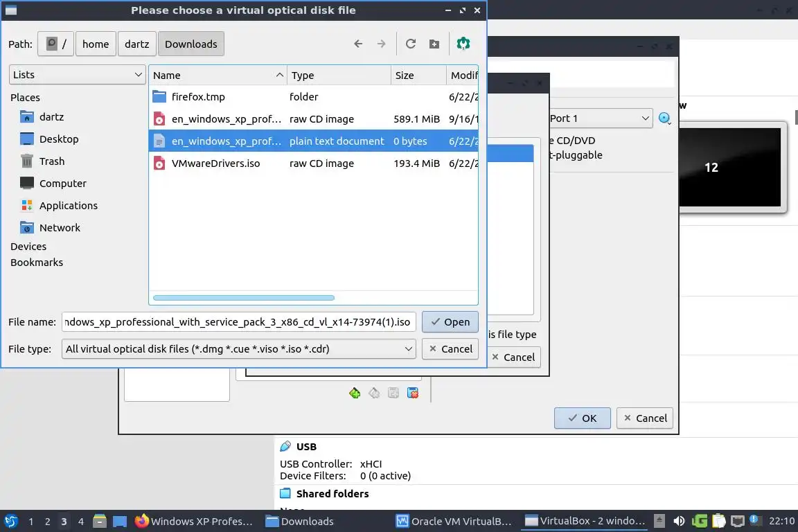The height and width of the screenshot is (532, 798).
Task: Select the VMwareDrivers.iso file name
Action: pos(216,164)
